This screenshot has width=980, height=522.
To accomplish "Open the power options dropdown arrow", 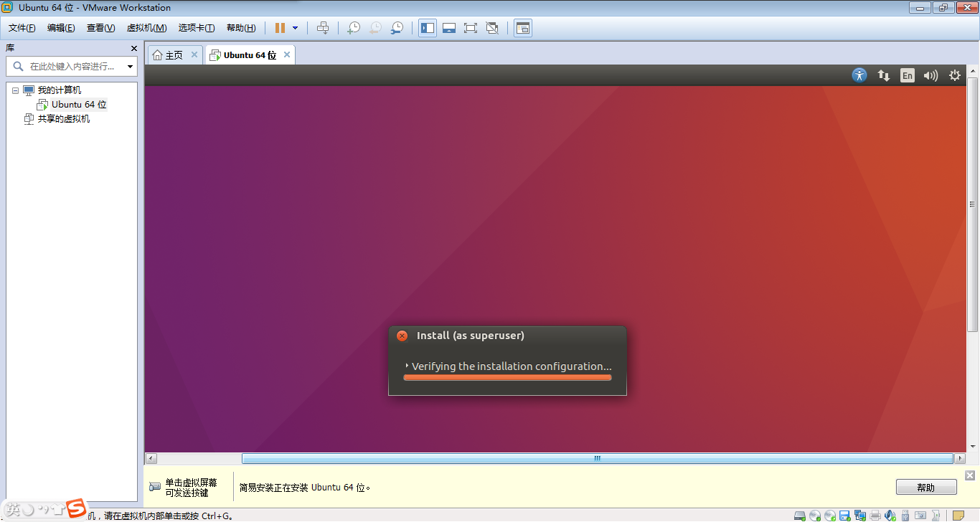I will 295,28.
